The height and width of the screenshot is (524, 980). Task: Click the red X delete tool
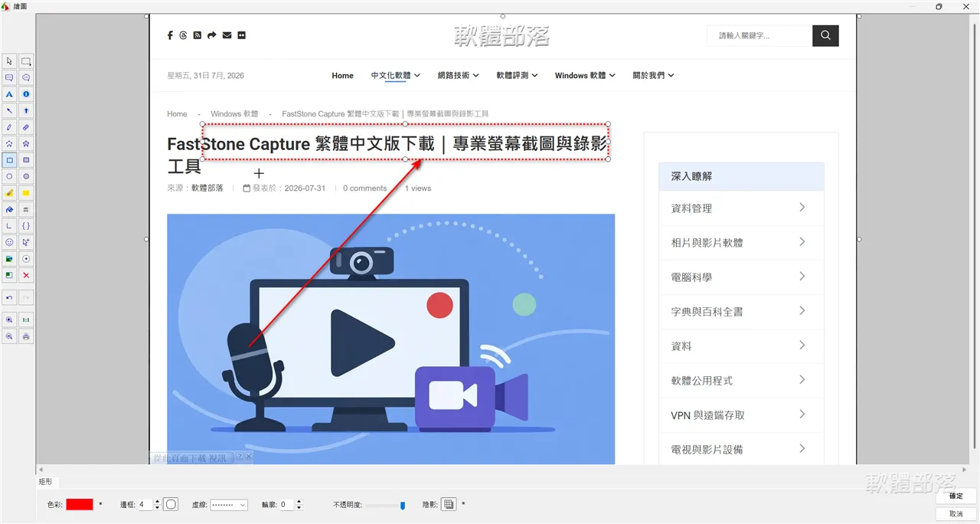(26, 275)
